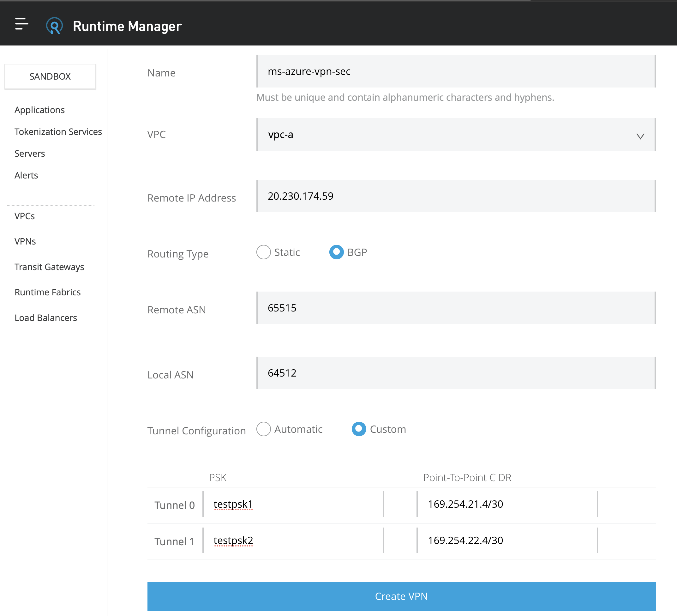This screenshot has width=677, height=616.
Task: Open the Servers page
Action: [x=30, y=154]
